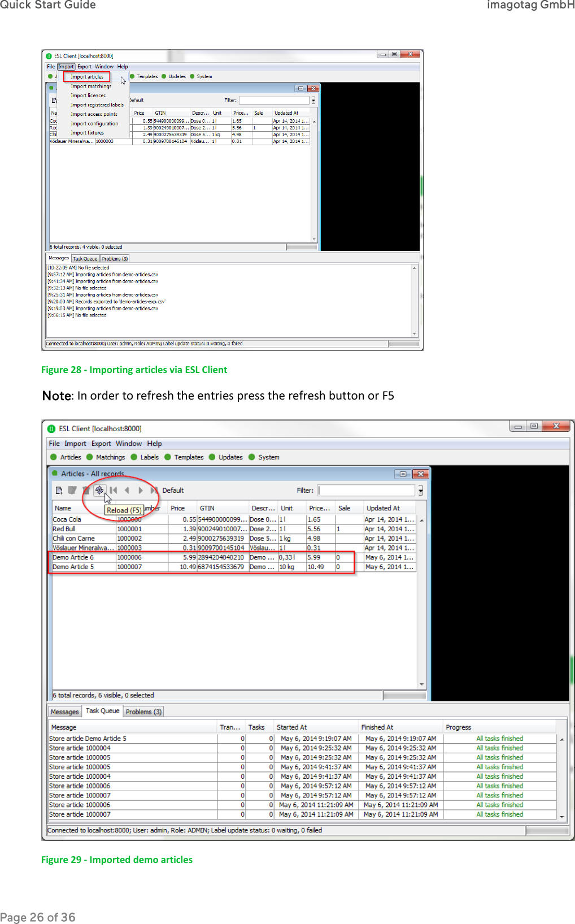Switch to Messages tab in lower window
This screenshot has height=924, width=575.
click(65, 712)
